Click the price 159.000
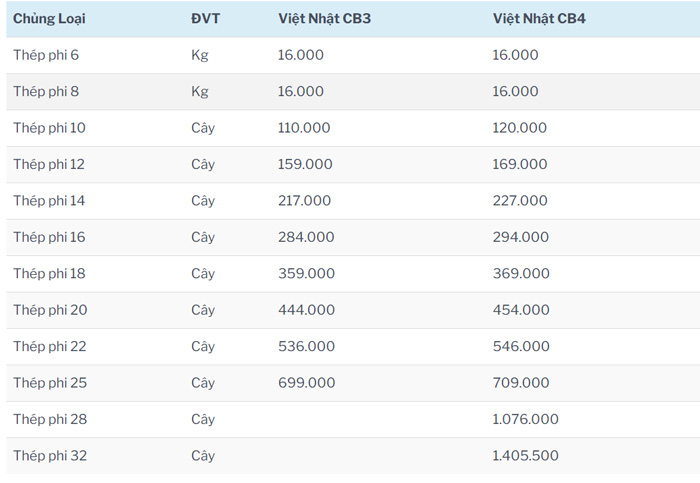This screenshot has width=700, height=483. pos(305,164)
